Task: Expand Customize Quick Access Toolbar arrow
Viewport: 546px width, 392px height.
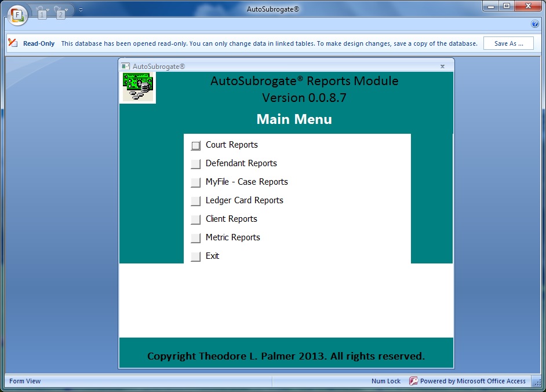Action: pyautogui.click(x=81, y=10)
